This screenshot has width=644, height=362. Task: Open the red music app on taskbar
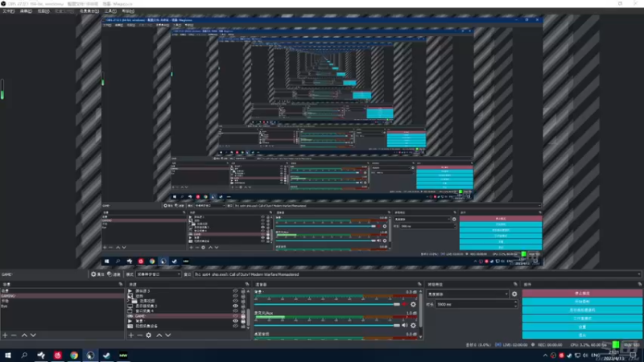57,356
